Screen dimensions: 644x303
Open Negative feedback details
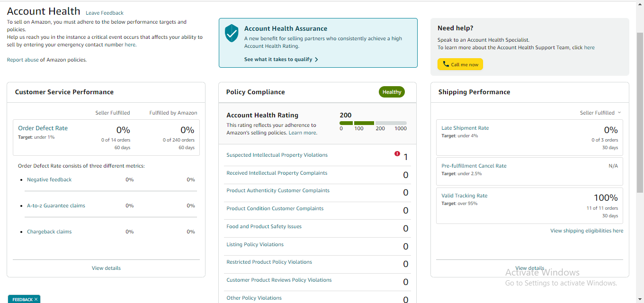click(49, 180)
